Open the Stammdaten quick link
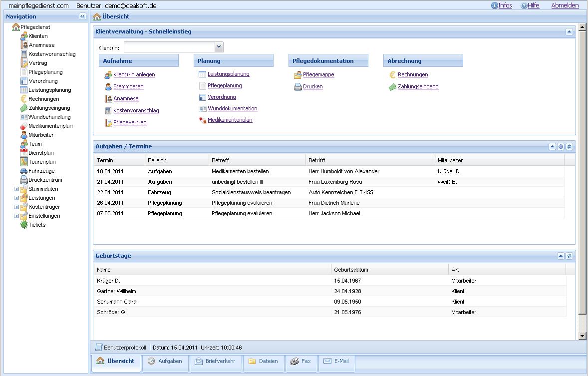This screenshot has height=376, width=588. (x=129, y=87)
